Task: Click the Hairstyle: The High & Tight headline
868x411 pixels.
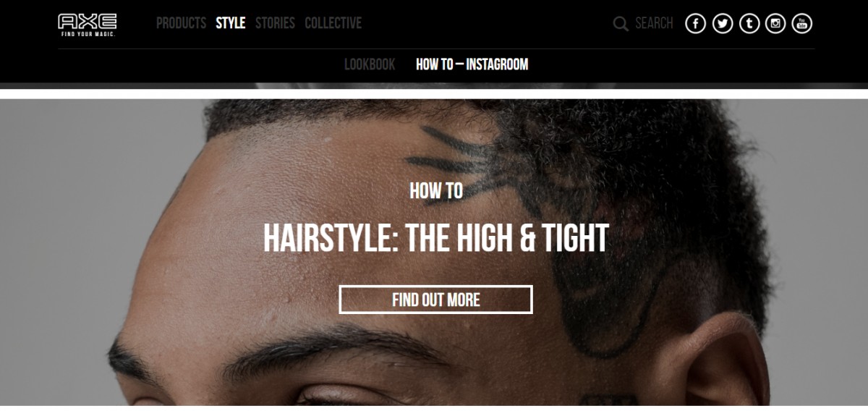Action: (435, 238)
